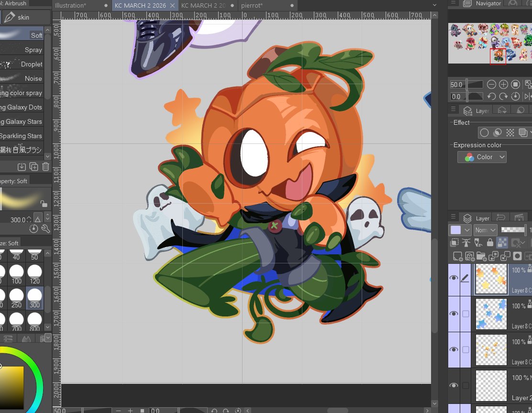
Task: Toggle set as reference layer lighthouse icon
Action: [466, 242]
